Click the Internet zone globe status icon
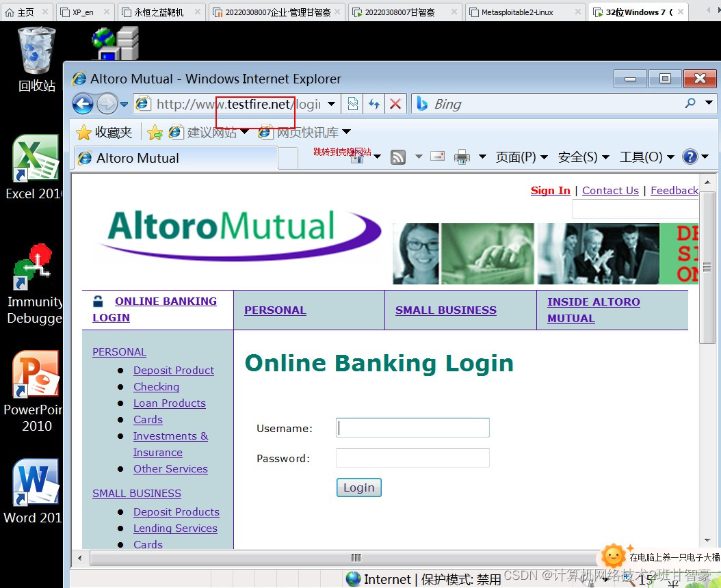The image size is (721, 588). [x=353, y=579]
